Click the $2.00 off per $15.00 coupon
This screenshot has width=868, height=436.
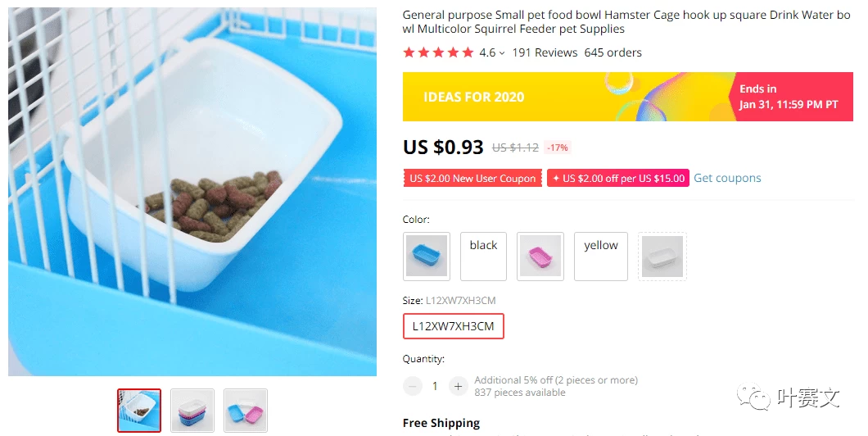coord(618,179)
